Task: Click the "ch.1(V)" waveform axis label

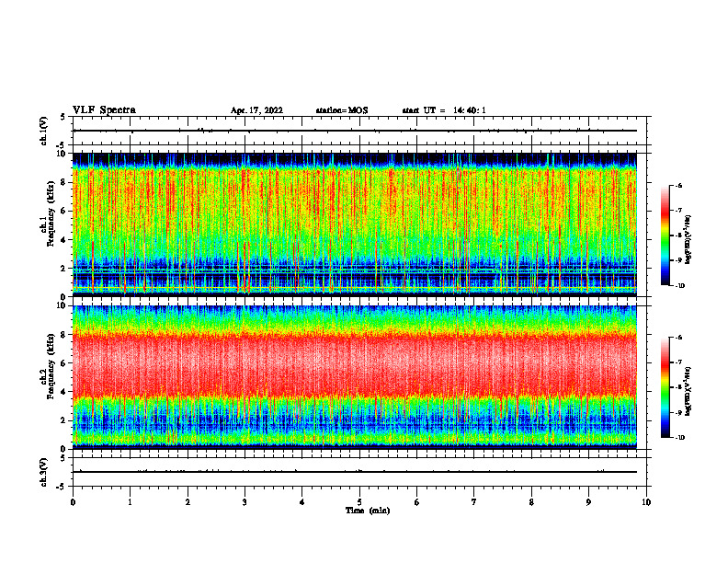Action: [x=44, y=131]
